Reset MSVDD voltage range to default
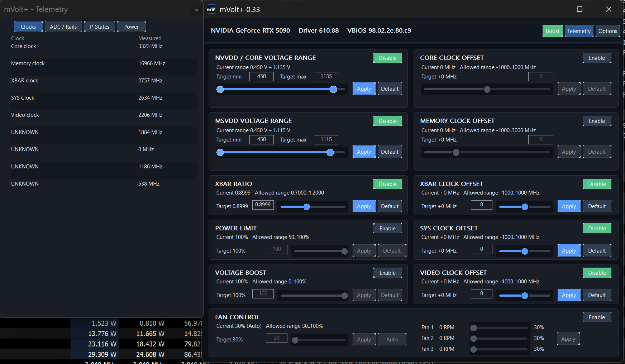The height and width of the screenshot is (364, 625). coord(390,152)
